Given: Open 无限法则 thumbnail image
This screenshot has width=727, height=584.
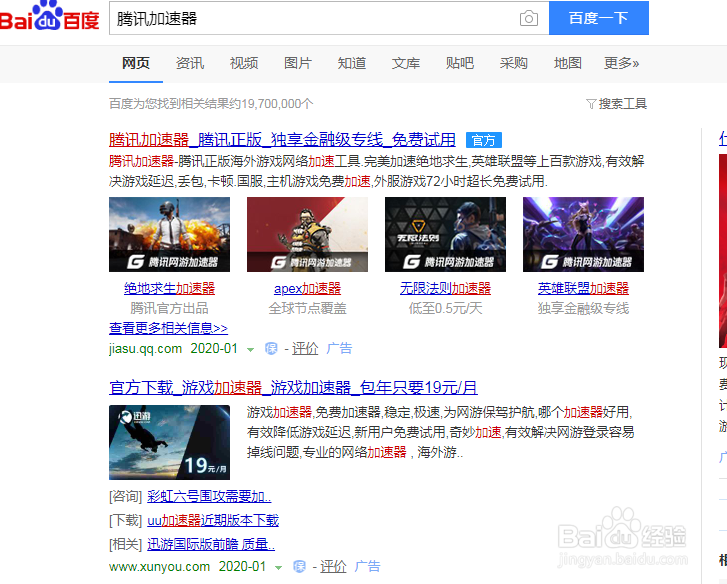Looking at the screenshot, I should coord(446,235).
